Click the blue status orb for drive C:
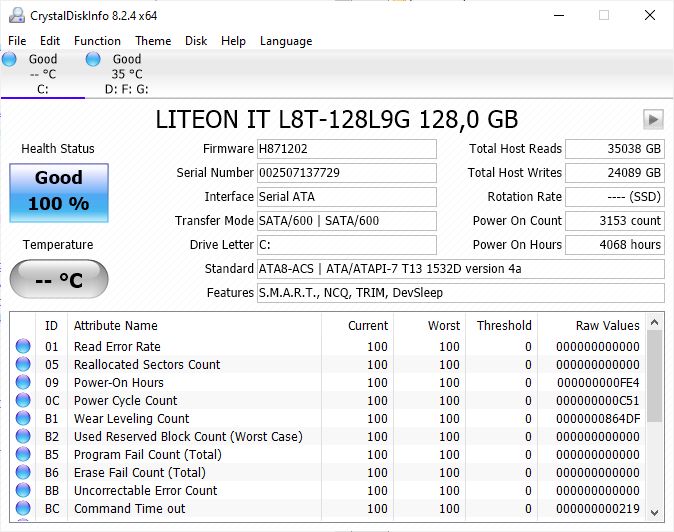 click(9, 59)
